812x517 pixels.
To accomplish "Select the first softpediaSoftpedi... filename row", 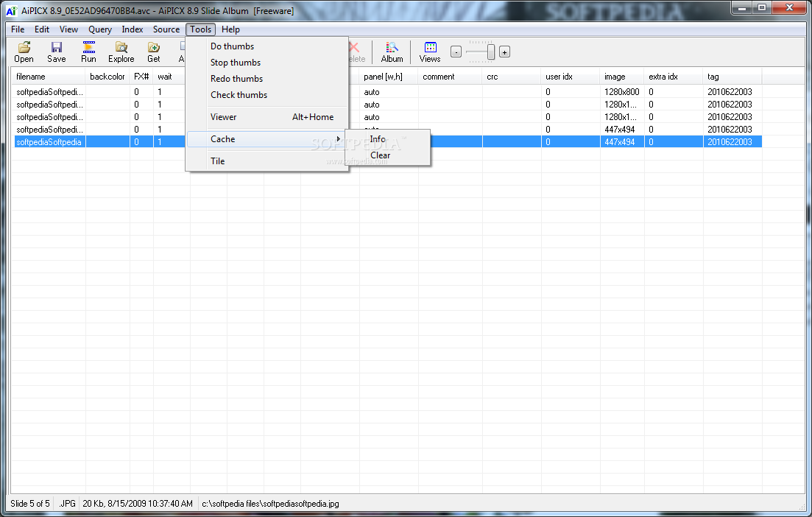I will click(x=49, y=92).
